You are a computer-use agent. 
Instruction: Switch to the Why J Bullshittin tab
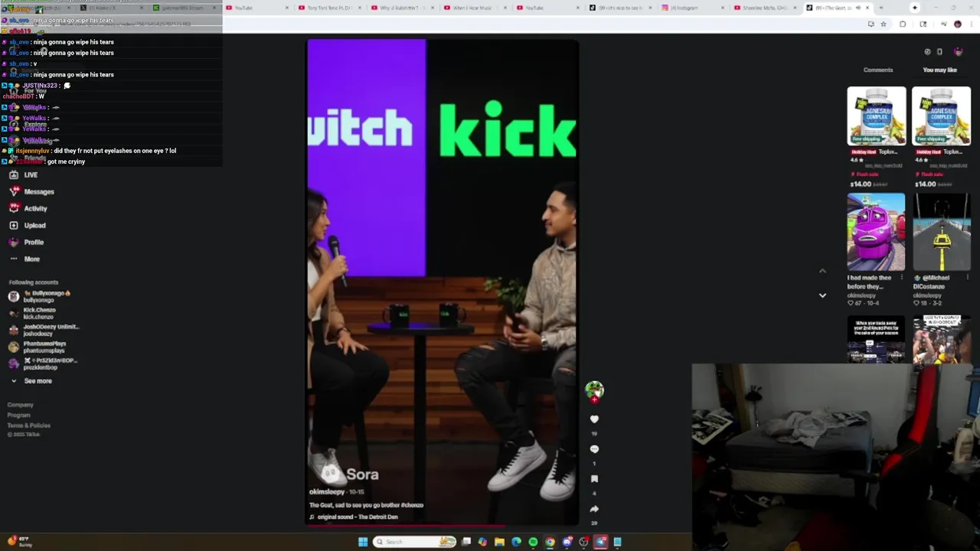coord(403,8)
